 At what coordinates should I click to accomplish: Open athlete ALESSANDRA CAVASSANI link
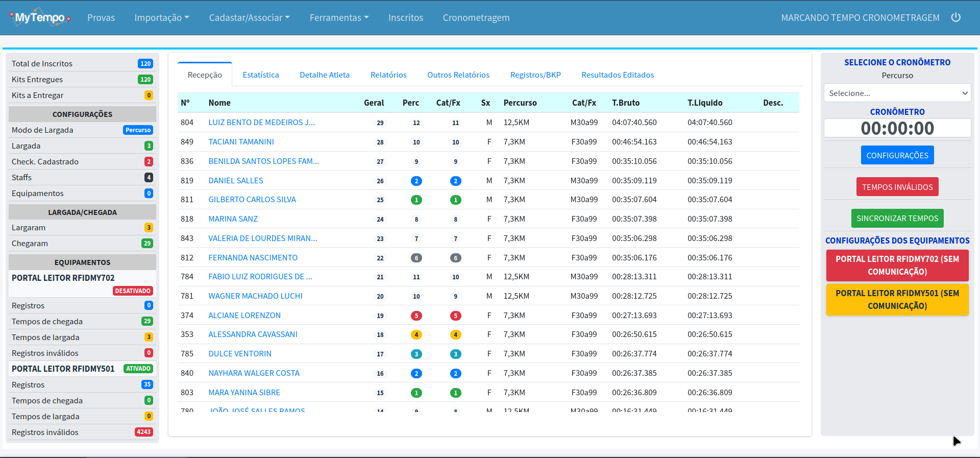pyautogui.click(x=253, y=334)
